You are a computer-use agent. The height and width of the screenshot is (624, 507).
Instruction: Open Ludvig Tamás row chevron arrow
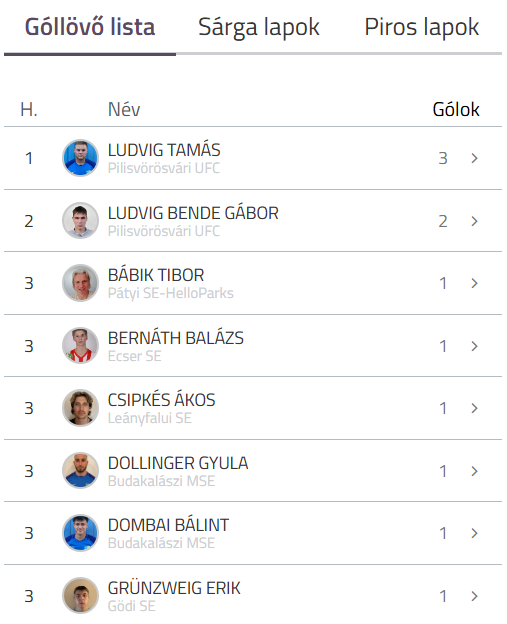click(x=474, y=158)
